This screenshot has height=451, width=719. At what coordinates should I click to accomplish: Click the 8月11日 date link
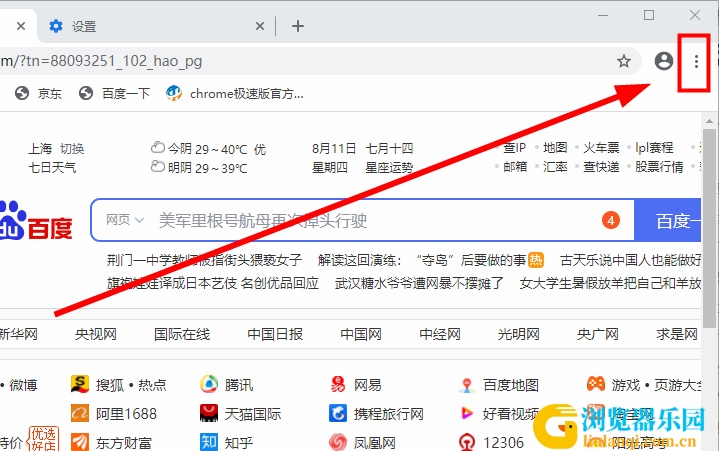[334, 148]
